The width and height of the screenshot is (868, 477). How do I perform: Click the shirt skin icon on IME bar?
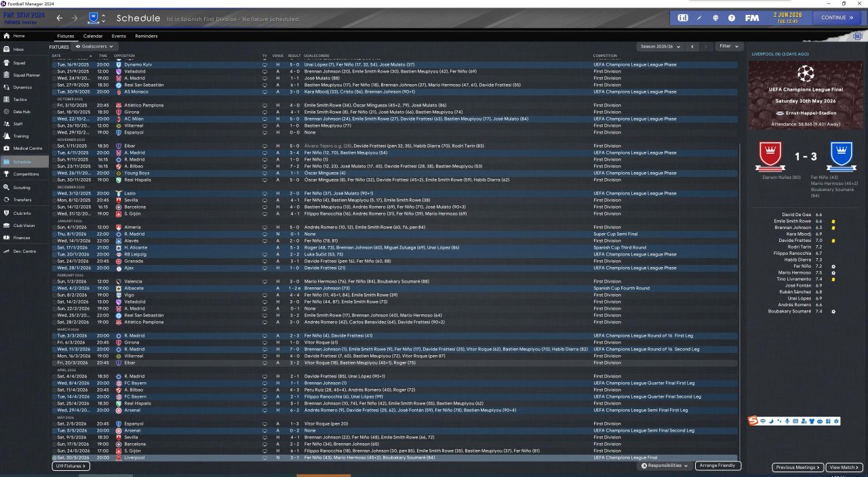[x=812, y=421]
